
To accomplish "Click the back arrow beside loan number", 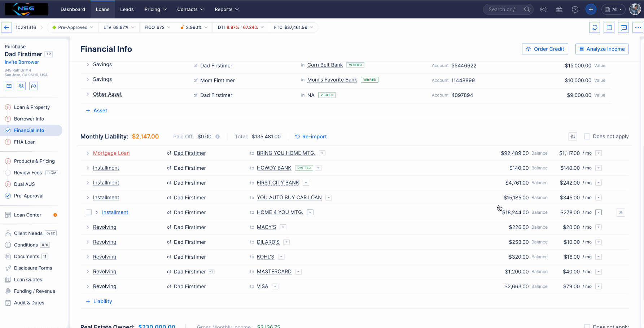I will 6,27.
